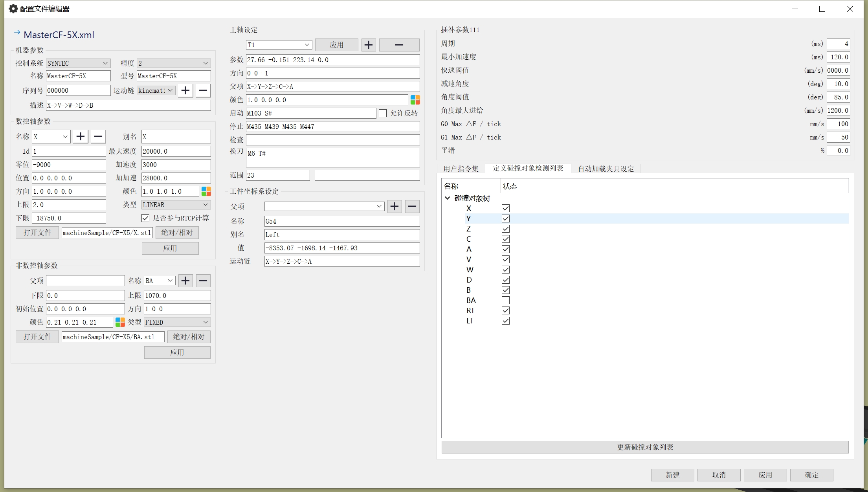Remove non-CNC axis with minus beside BA
868x492 pixels.
(x=203, y=281)
